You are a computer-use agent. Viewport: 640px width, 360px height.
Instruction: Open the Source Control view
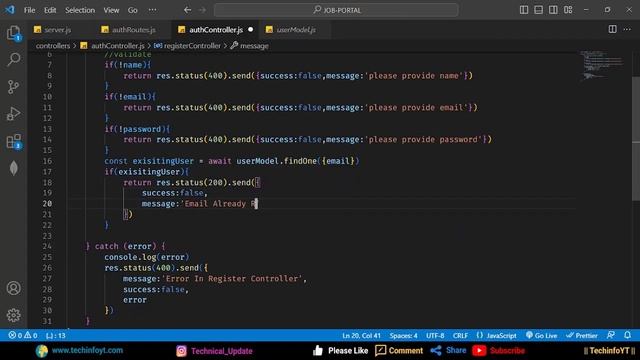coord(13,87)
